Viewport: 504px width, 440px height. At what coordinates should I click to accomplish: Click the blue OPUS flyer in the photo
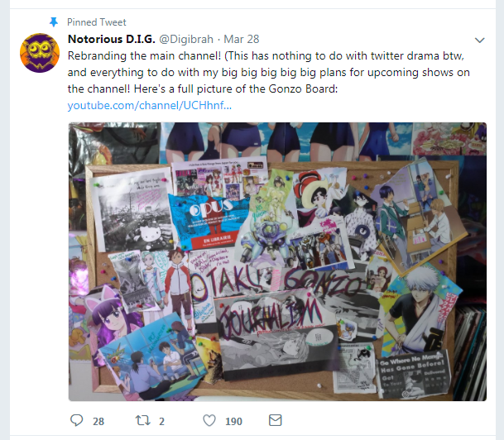(x=209, y=222)
